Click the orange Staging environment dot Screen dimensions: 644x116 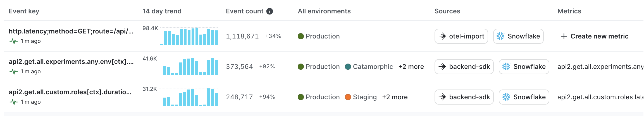(348, 97)
